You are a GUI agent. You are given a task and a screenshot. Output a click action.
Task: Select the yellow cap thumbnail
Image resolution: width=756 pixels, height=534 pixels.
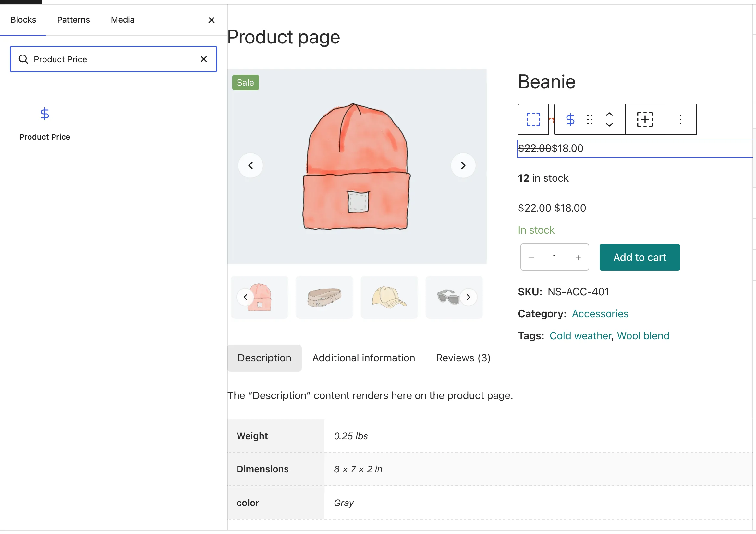point(389,297)
